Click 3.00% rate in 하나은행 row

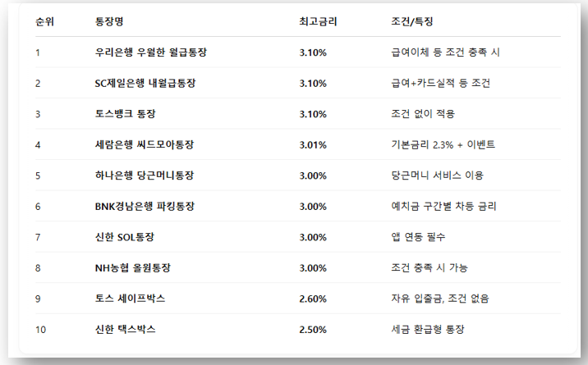313,176
